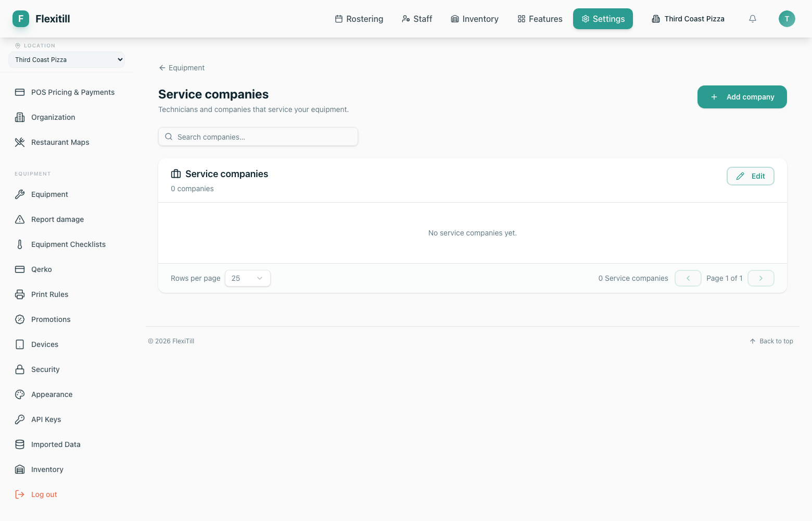The image size is (812, 521).
Task: Open Print Rules sidebar link
Action: 67,294
